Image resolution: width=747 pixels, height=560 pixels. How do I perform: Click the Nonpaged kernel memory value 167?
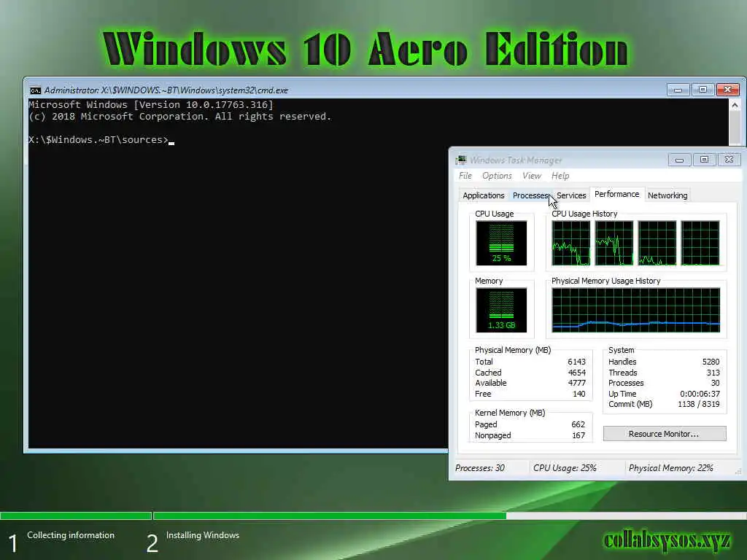click(x=578, y=435)
